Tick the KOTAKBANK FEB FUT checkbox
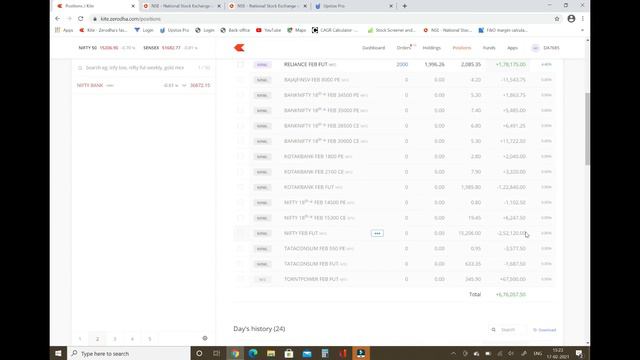 240,187
